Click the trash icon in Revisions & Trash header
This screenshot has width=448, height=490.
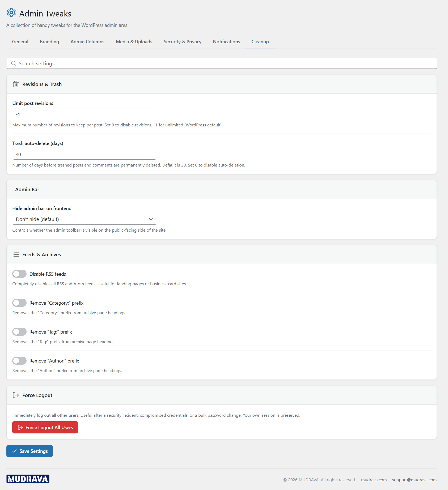coord(16,84)
